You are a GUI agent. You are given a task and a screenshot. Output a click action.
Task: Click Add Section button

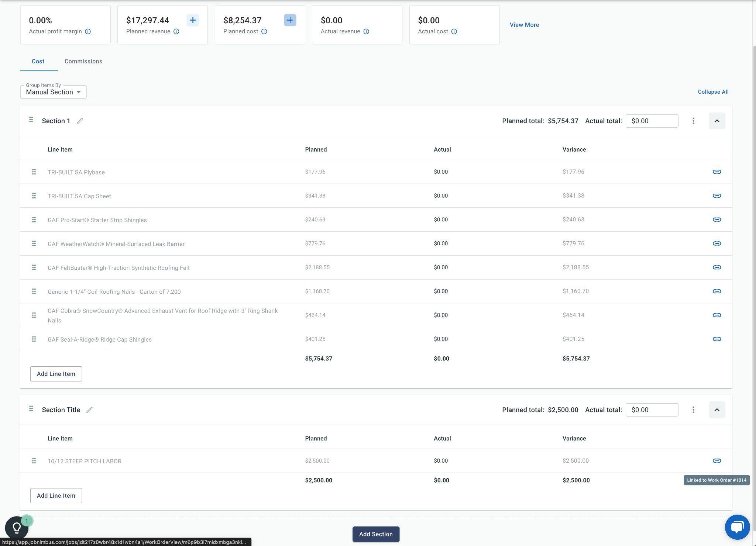[375, 534]
